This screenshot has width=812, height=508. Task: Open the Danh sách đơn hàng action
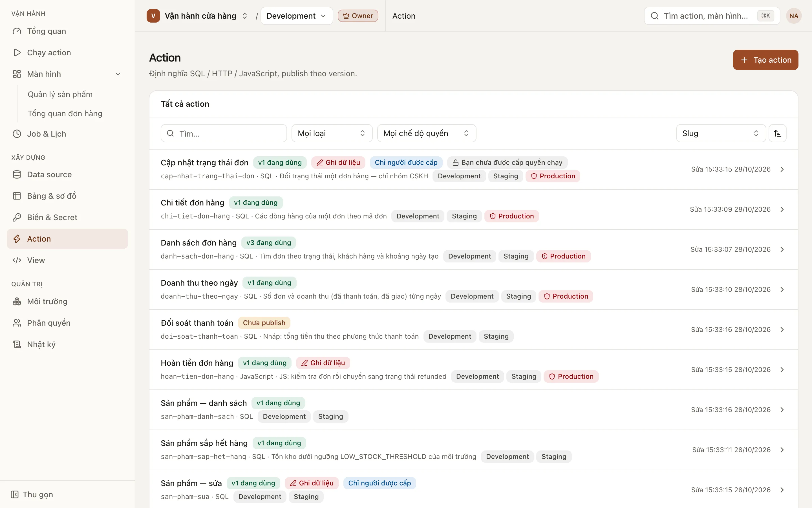click(x=473, y=249)
